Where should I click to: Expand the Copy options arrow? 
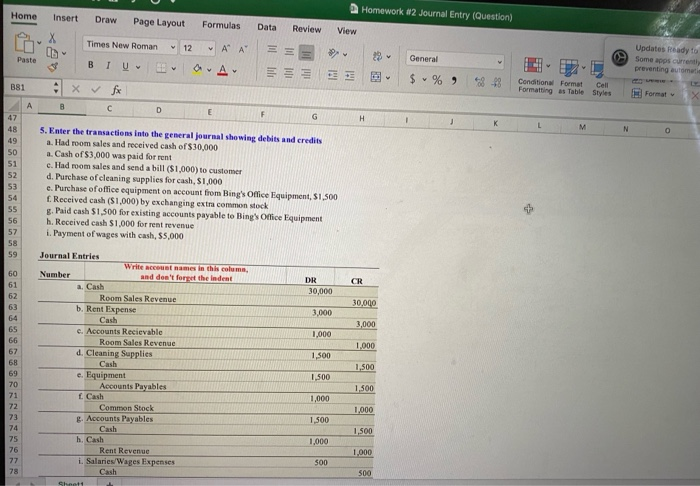pyautogui.click(x=64, y=53)
